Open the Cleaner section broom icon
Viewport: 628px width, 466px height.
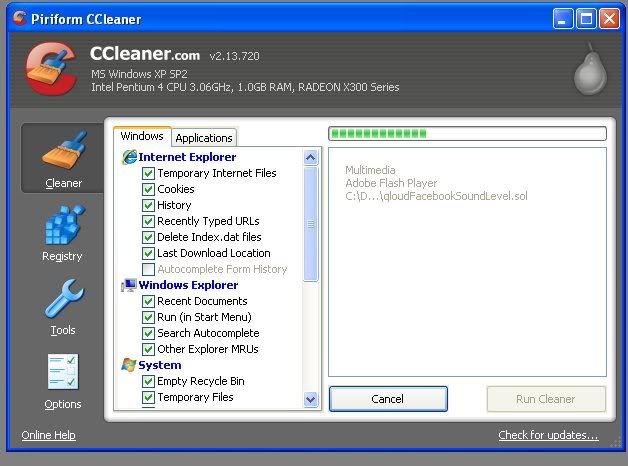click(64, 150)
